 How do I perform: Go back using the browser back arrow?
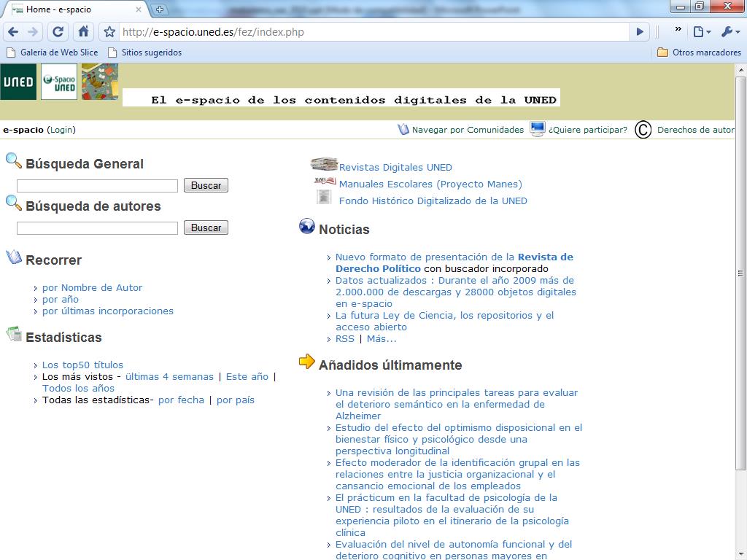pyautogui.click(x=13, y=32)
